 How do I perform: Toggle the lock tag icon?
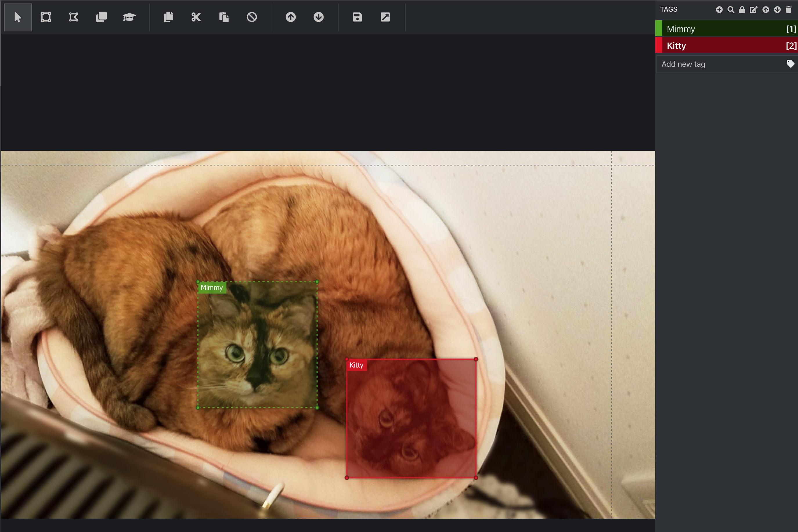(742, 10)
